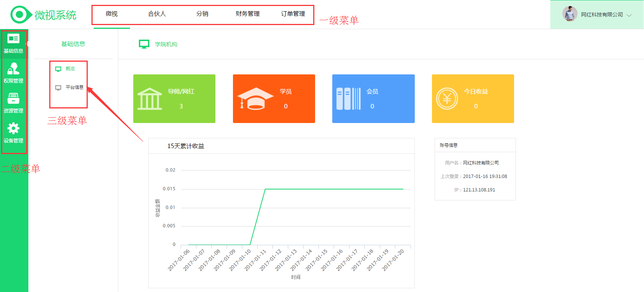Select 平台信息 in the submenu
The height and width of the screenshot is (292, 644).
(75, 87)
